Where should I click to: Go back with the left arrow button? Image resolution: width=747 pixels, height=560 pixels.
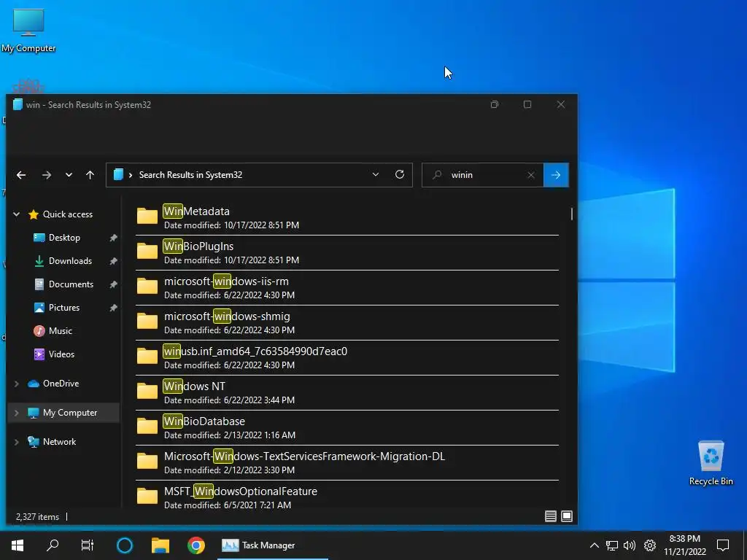[21, 175]
